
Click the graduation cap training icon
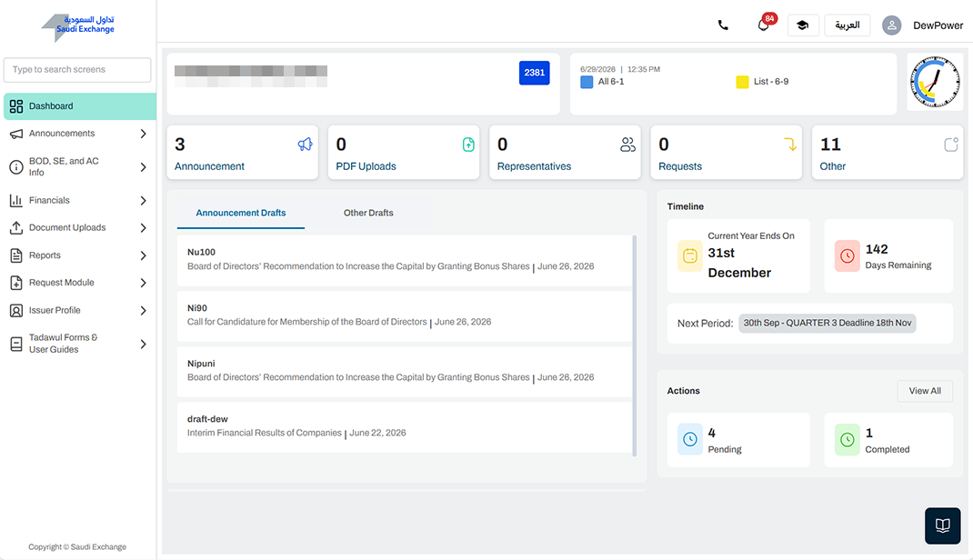[803, 25]
